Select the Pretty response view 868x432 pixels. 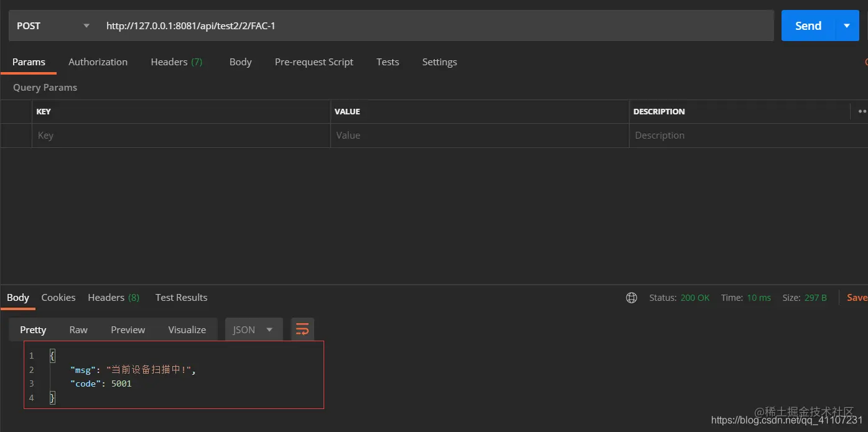point(33,329)
